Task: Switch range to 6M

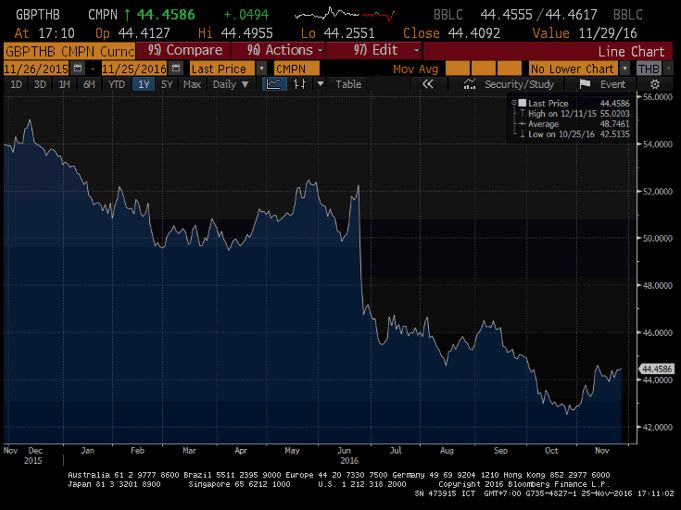Action: (x=90, y=85)
